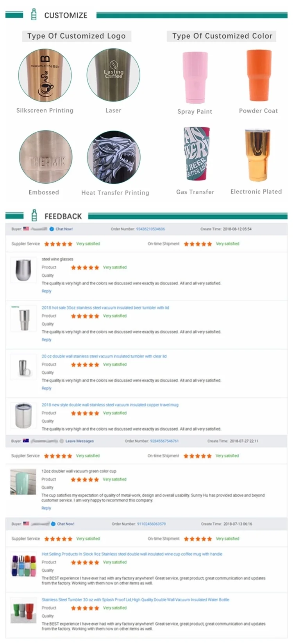
Task: Click the bottle icon beside CUSTOMIZE heading
Action: tap(34, 15)
